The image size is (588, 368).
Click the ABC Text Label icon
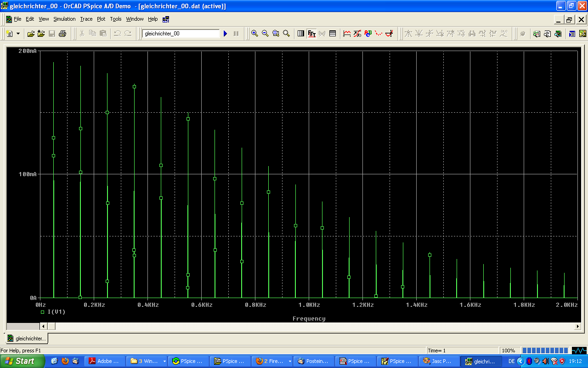click(368, 34)
